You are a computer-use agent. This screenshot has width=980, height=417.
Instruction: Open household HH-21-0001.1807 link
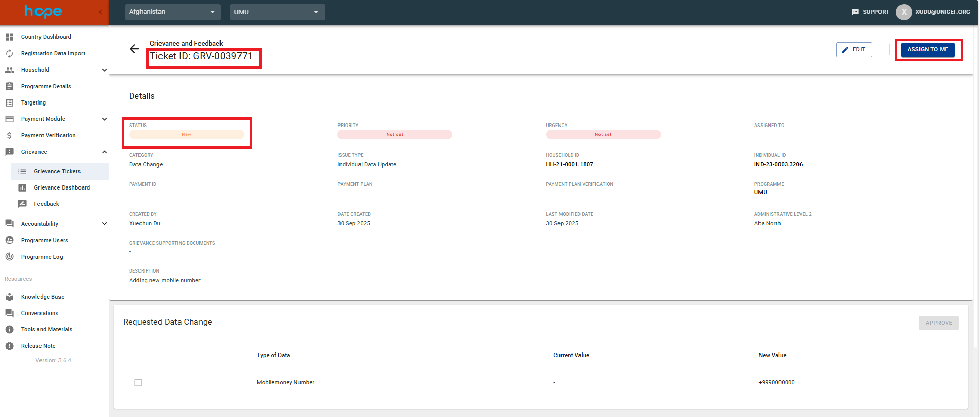click(569, 164)
